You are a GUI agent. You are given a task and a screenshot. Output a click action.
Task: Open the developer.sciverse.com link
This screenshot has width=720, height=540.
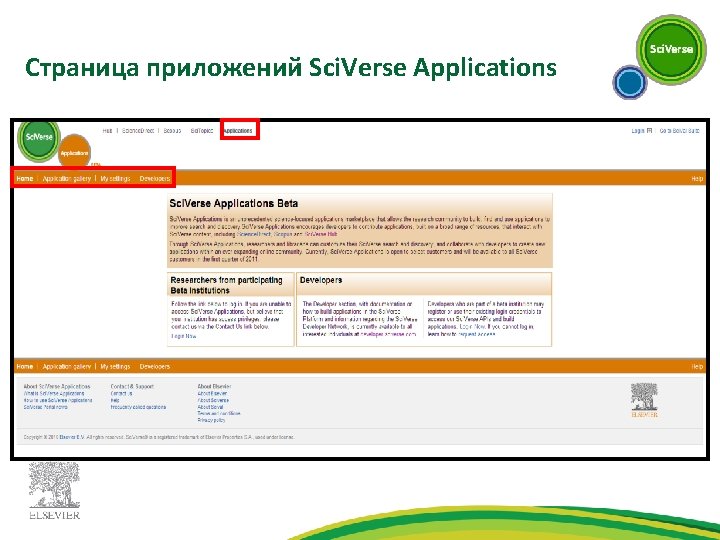pyautogui.click(x=388, y=334)
